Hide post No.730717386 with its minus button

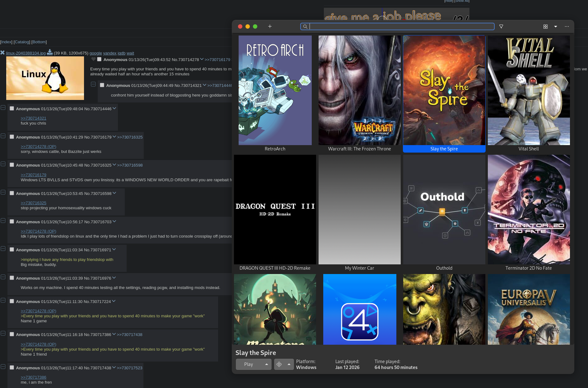(x=3, y=333)
